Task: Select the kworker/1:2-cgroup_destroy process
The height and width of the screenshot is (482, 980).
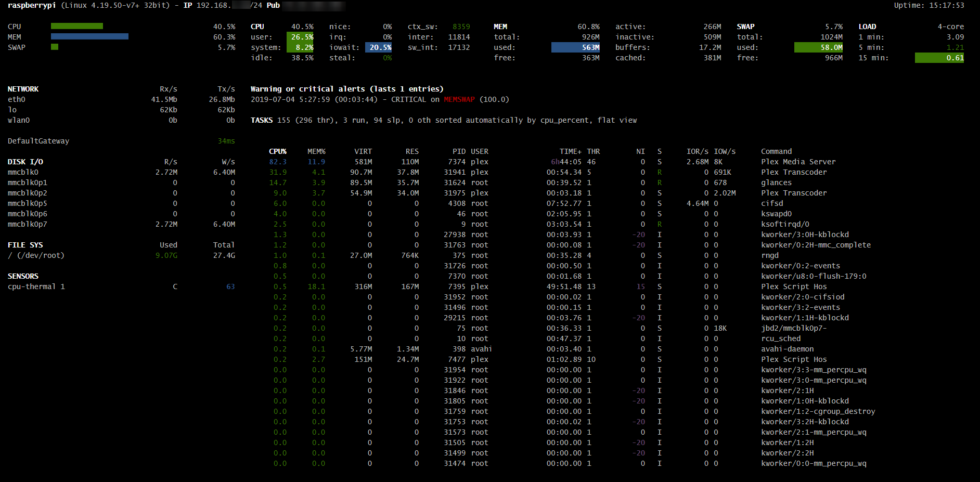Action: click(818, 411)
